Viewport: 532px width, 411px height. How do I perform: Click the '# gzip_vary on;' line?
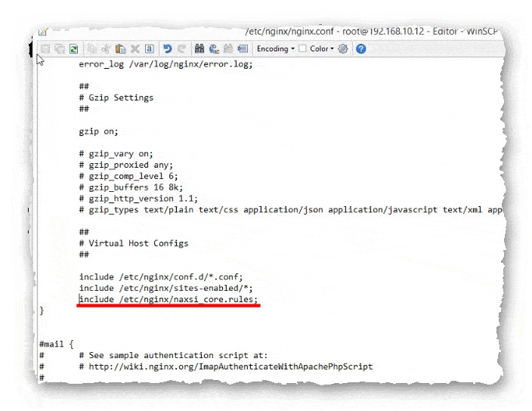(x=116, y=154)
